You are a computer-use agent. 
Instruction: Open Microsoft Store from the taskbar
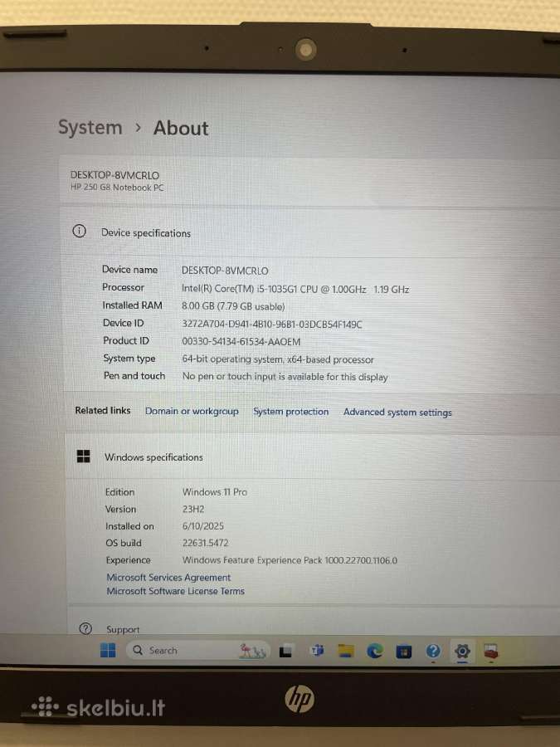pos(404,652)
